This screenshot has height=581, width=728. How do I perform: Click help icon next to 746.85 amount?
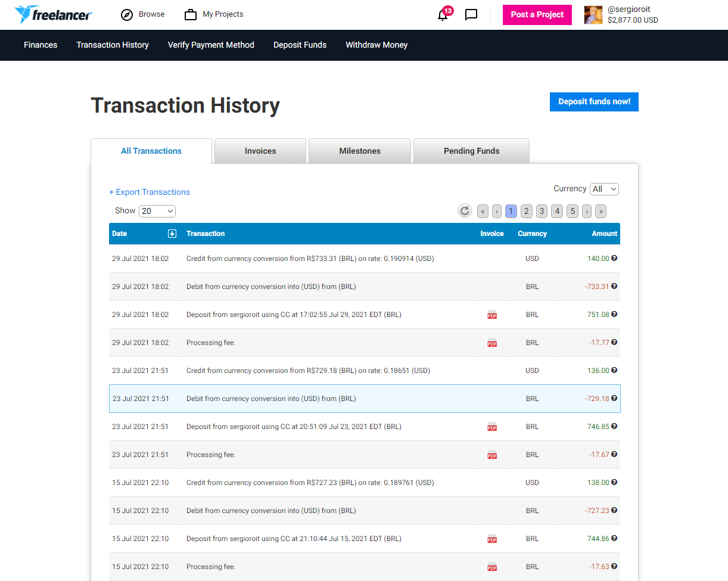coord(614,426)
